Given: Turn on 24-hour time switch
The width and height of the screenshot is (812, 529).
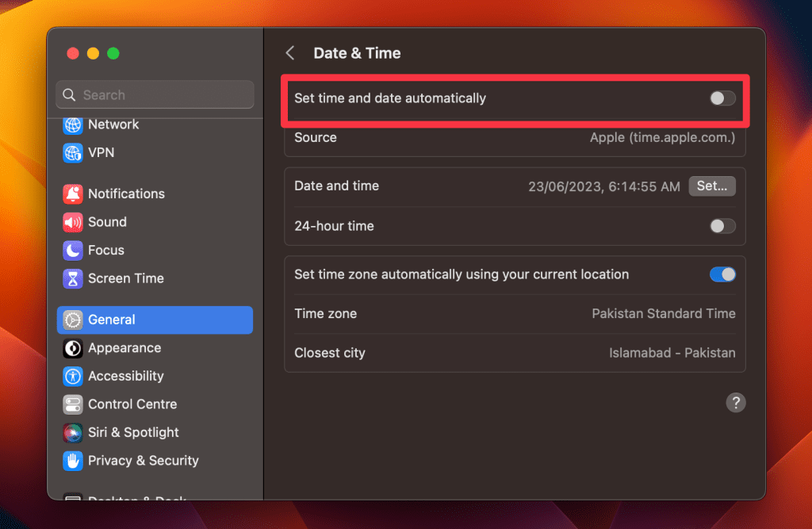Looking at the screenshot, I should [722, 226].
